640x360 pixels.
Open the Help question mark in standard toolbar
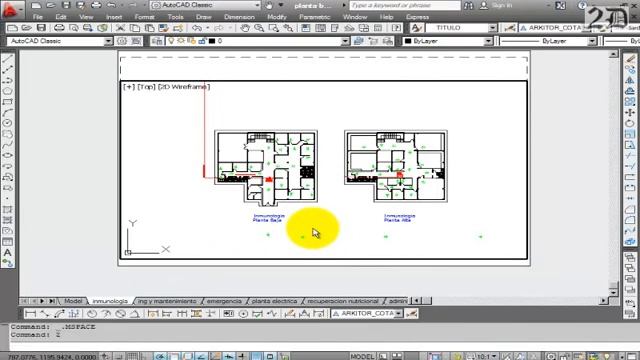point(396,28)
